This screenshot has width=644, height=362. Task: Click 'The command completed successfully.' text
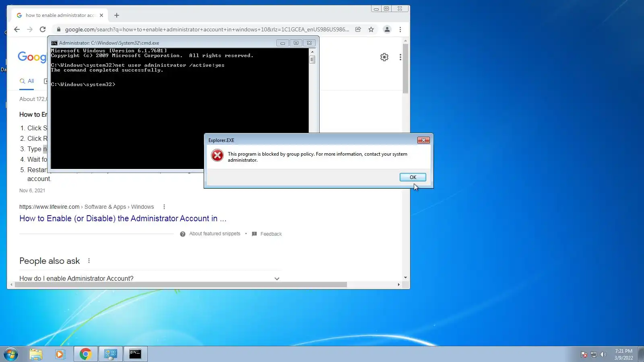point(107,70)
